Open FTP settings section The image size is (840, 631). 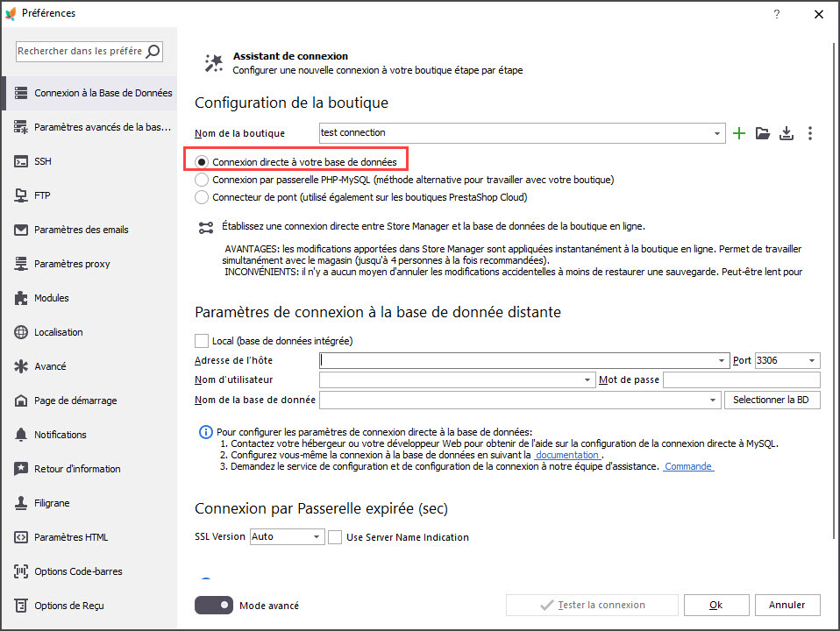pos(89,195)
